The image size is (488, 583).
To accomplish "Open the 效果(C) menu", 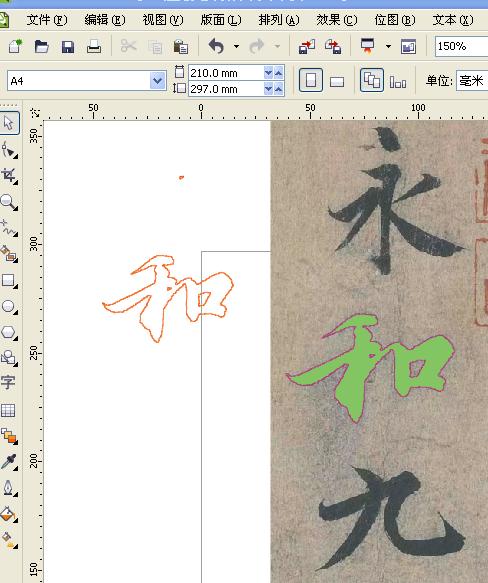I will (337, 20).
